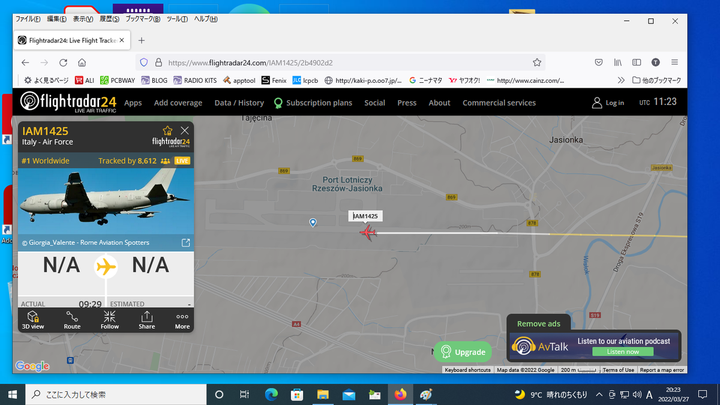Click the Windows taskbar search box
Image resolution: width=720 pixels, height=405 pixels.
(x=116, y=394)
